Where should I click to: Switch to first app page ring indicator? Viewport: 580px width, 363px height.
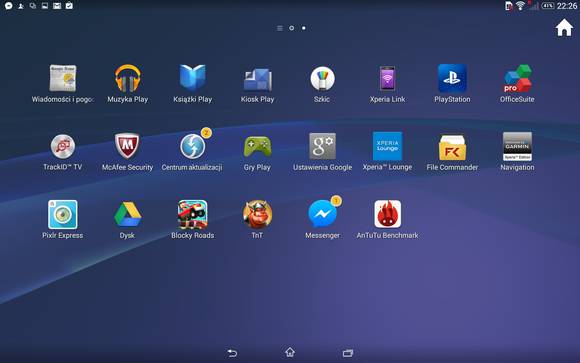click(x=291, y=28)
